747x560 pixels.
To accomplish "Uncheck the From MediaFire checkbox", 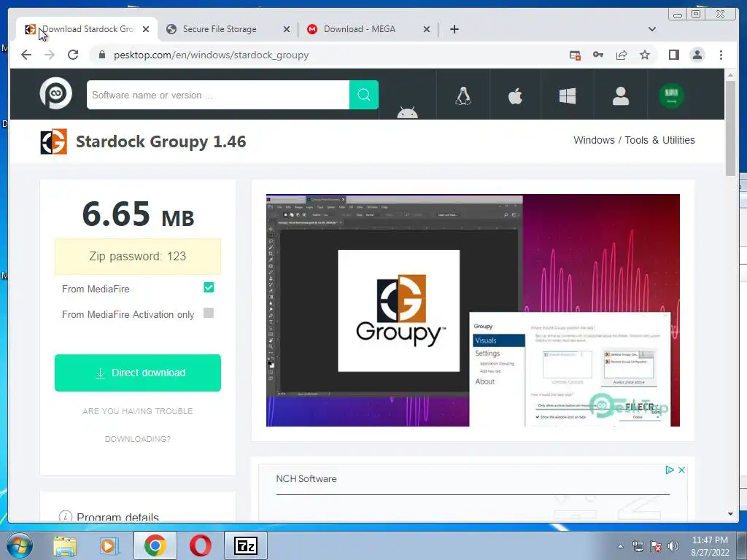I will (x=209, y=287).
